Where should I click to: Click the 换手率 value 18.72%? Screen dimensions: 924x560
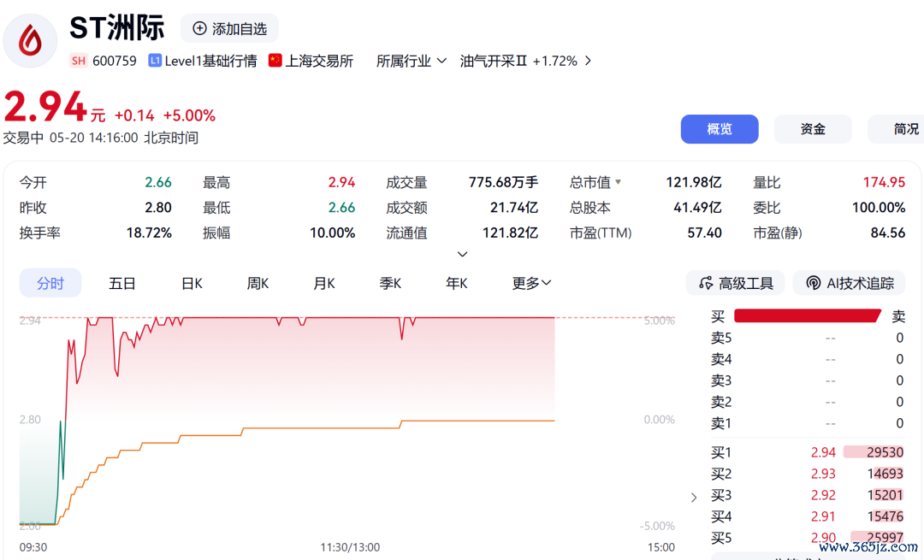point(149,233)
